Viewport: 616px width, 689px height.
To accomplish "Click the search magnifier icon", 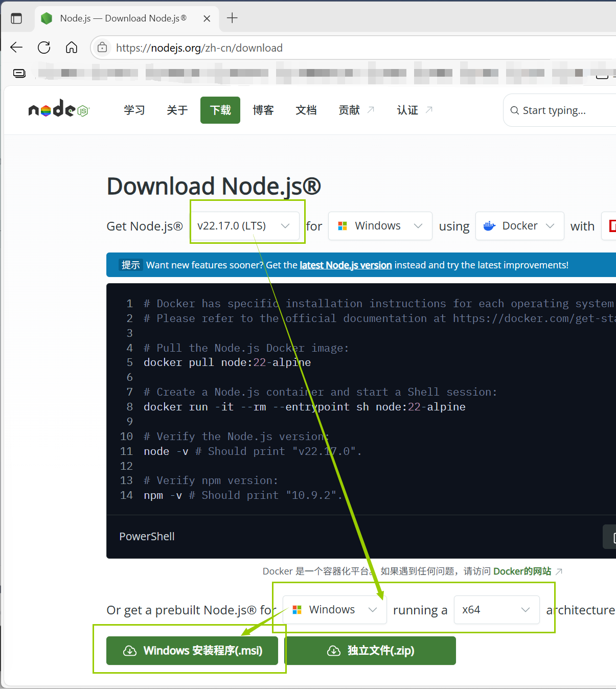I will (514, 110).
